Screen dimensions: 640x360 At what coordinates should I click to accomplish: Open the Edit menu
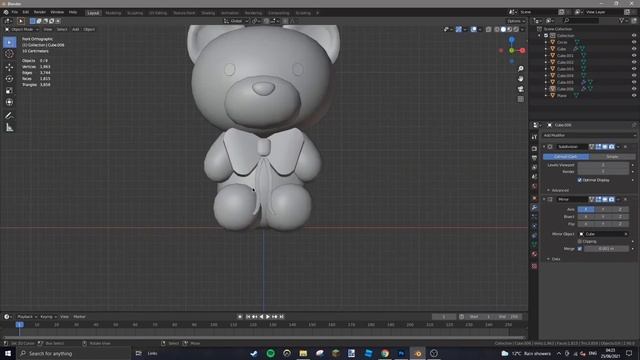26,12
